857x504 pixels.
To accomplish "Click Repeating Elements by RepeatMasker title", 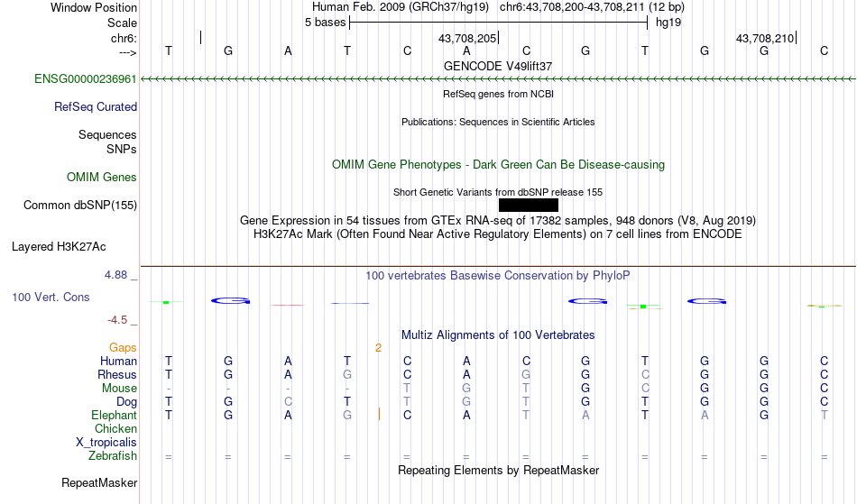I will click(499, 471).
